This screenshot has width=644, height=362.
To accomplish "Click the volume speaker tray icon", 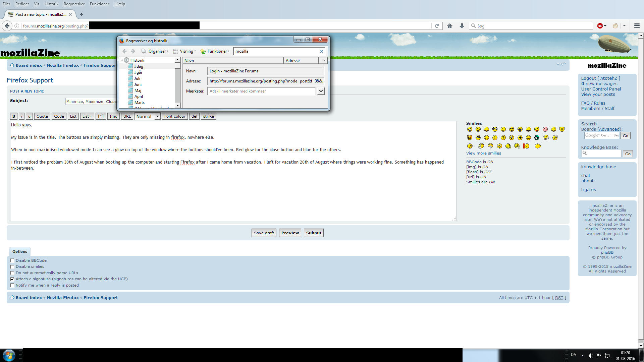I will click(591, 355).
